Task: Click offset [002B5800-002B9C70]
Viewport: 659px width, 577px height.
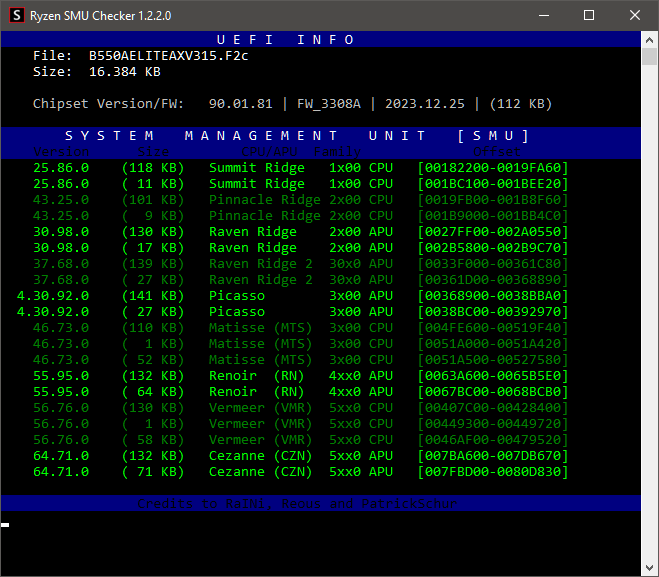Action: pos(493,248)
